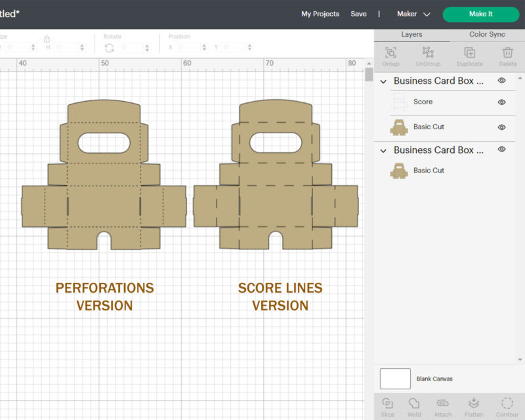The height and width of the screenshot is (420, 525).
Task: Click the Blank Canvas white swatch
Action: (x=395, y=379)
